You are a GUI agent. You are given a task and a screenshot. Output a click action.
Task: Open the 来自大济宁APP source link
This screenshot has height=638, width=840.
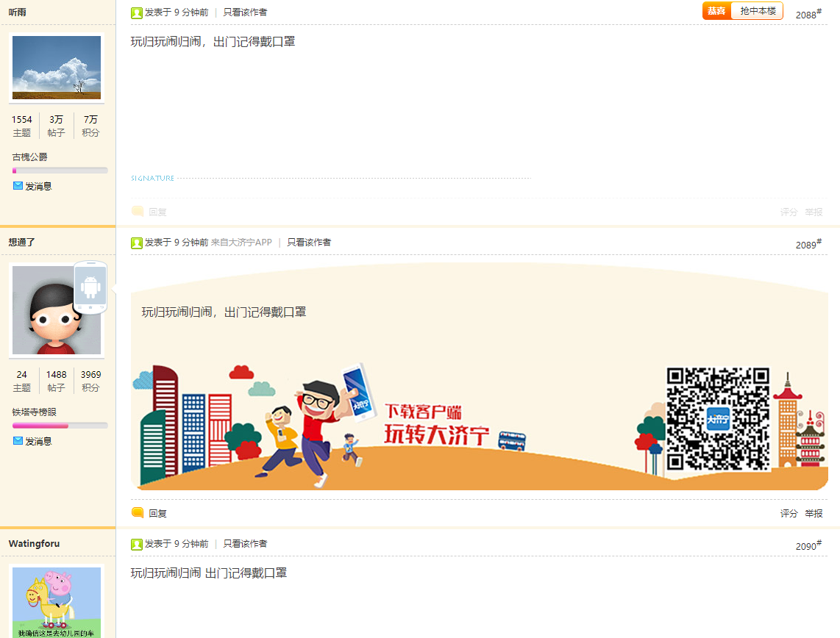click(243, 243)
